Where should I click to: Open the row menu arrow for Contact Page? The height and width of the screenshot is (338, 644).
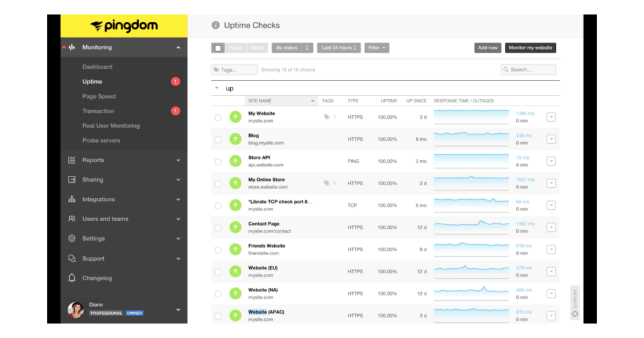coord(551,227)
